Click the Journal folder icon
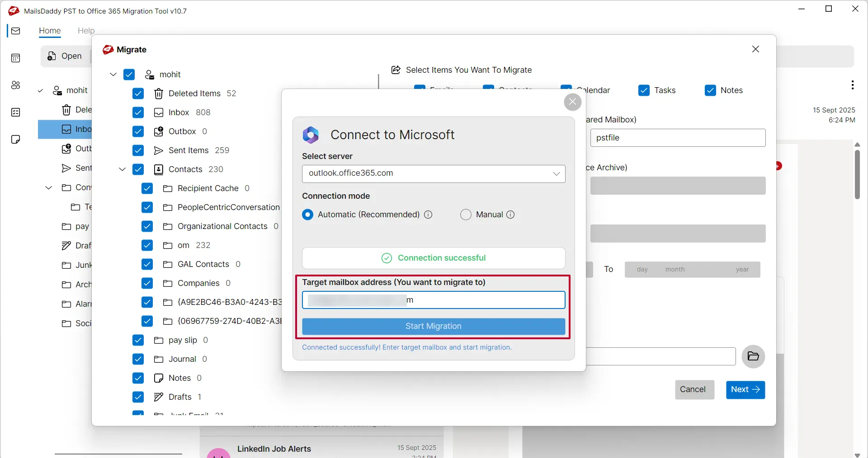 pos(159,359)
